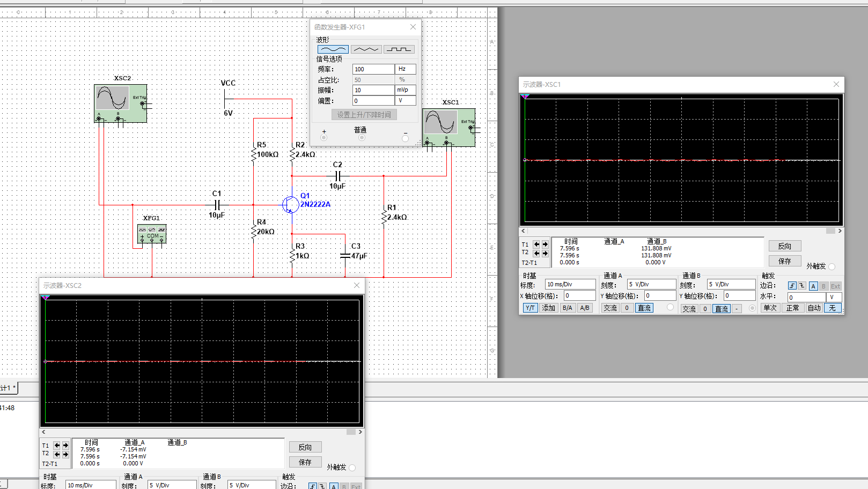This screenshot has height=489, width=868.
Task: Select the triangle waveform in XFG1
Action: (x=366, y=49)
